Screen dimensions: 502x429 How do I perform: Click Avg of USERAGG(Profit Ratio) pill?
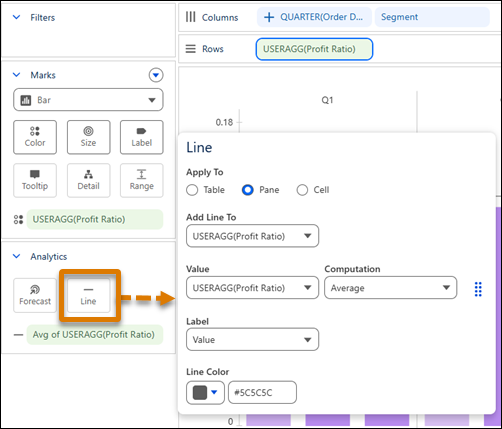(x=95, y=335)
